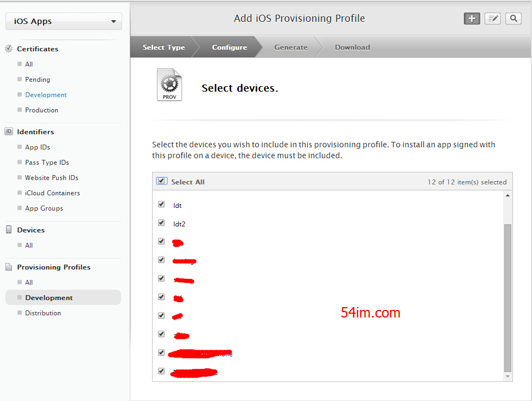
Task: Click the edit pencil icon button
Action: (493, 19)
